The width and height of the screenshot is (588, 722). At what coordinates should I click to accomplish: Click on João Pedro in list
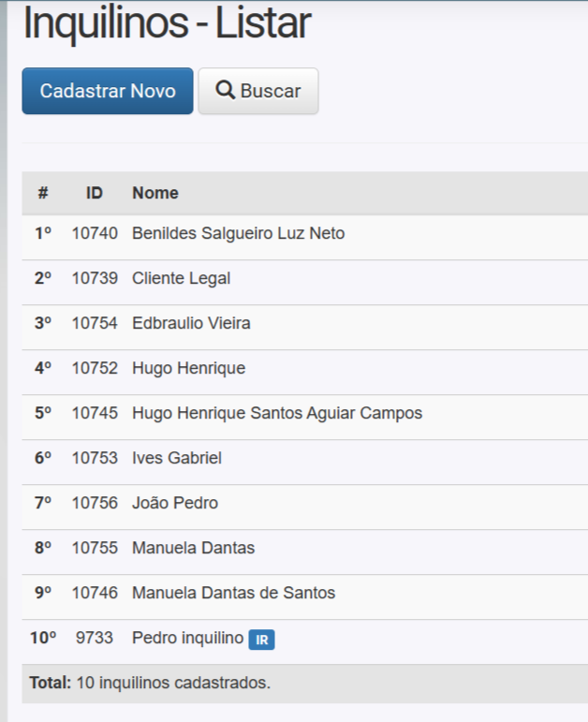[174, 503]
